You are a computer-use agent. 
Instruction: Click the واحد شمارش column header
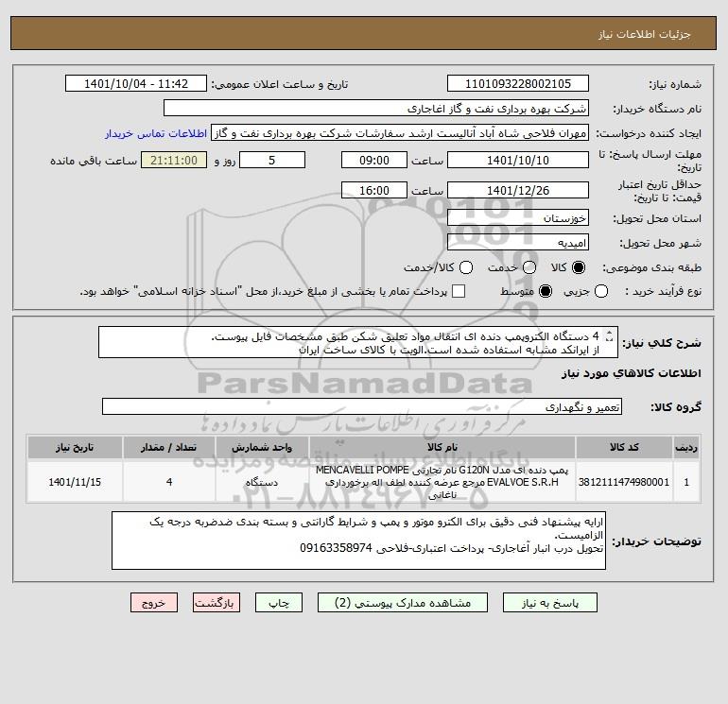pyautogui.click(x=262, y=447)
